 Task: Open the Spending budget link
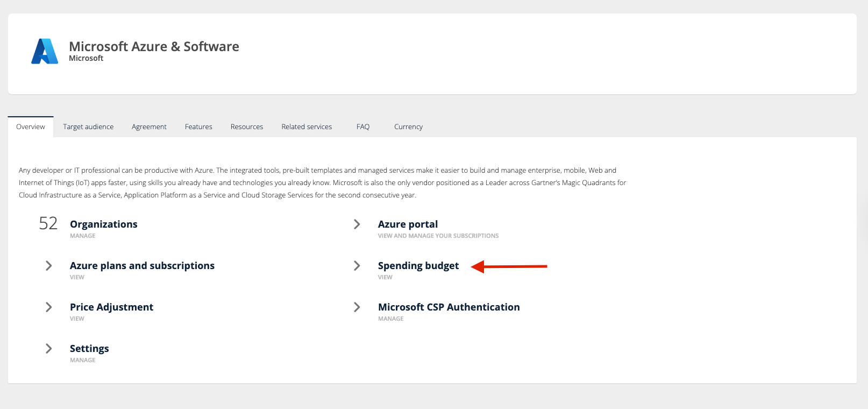(x=418, y=266)
